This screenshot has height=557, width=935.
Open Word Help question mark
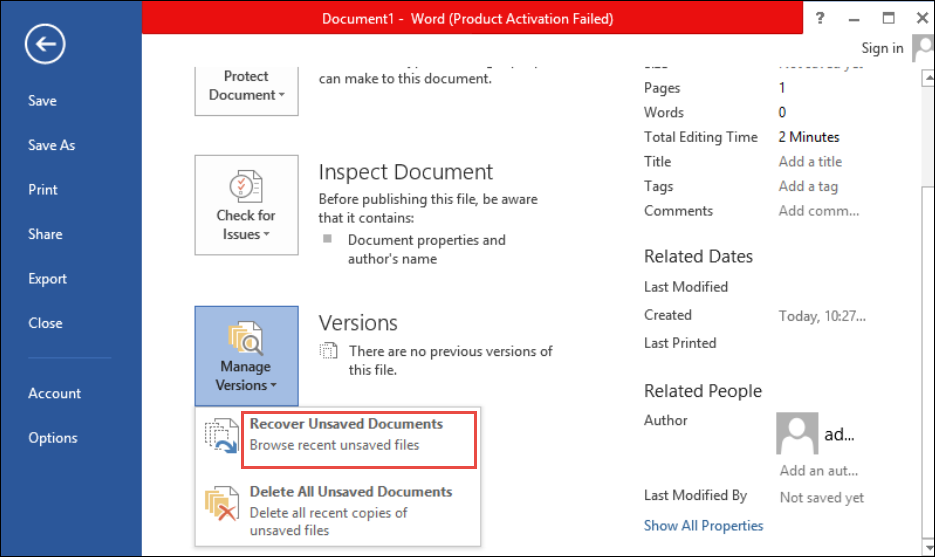coord(820,18)
